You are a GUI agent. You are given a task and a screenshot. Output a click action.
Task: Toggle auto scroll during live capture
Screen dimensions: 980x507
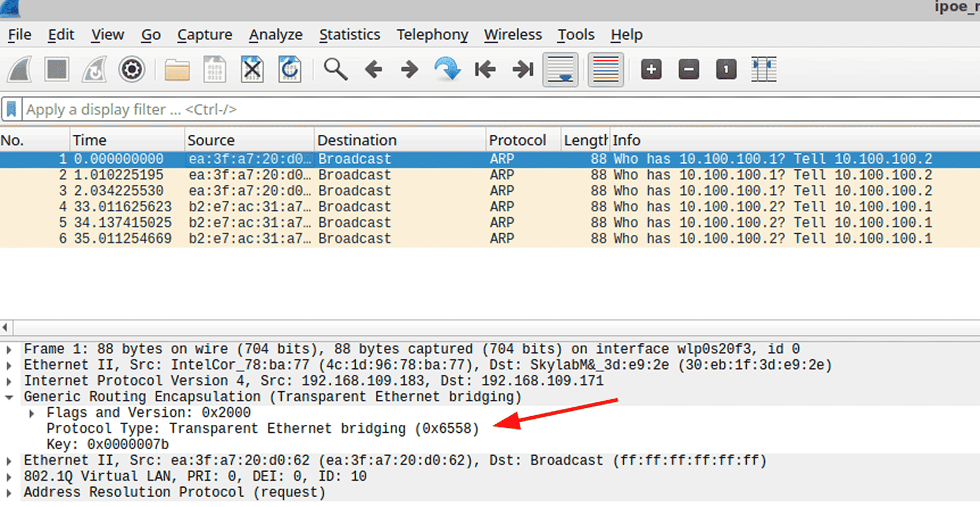click(560, 69)
